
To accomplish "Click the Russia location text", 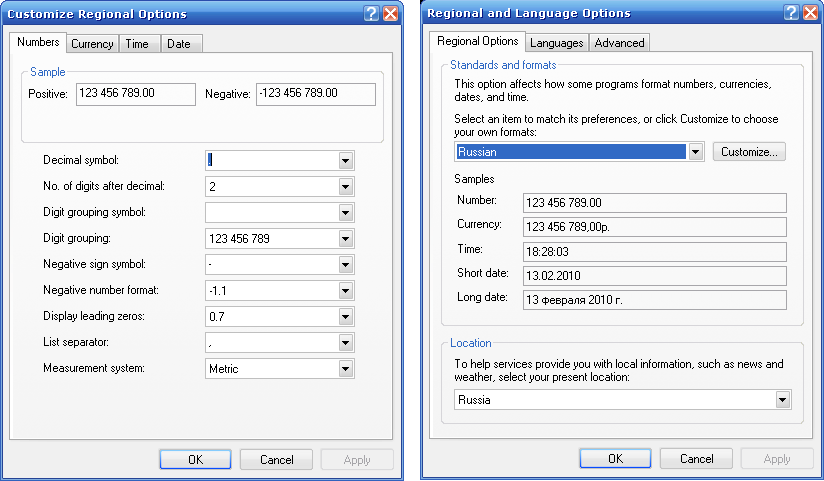I will [x=474, y=400].
